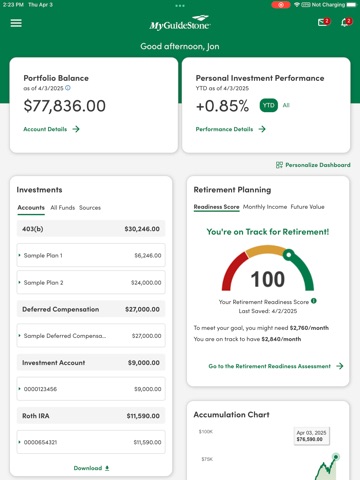
Task: Select the YTD performance toggle
Action: point(269,105)
